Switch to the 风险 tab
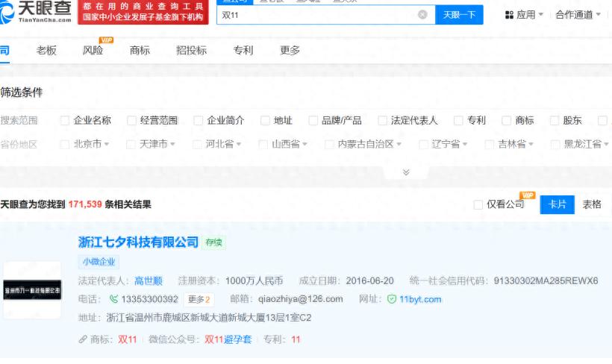 point(93,50)
